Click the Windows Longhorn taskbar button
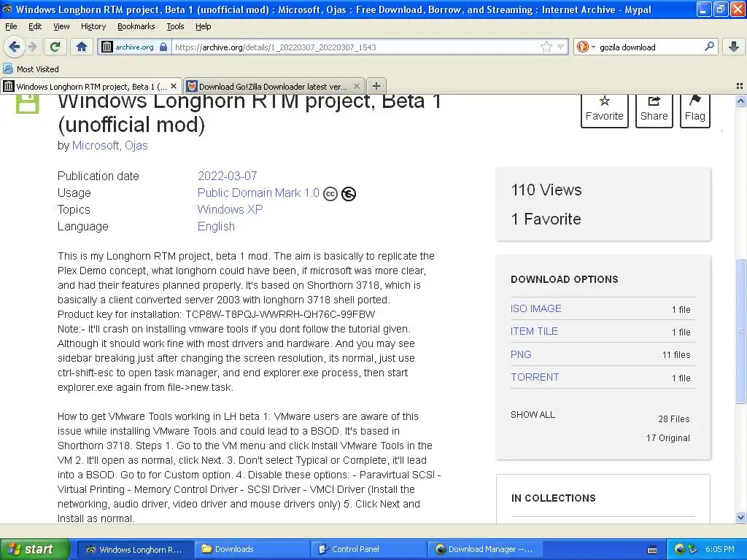The width and height of the screenshot is (747, 560). click(x=136, y=549)
